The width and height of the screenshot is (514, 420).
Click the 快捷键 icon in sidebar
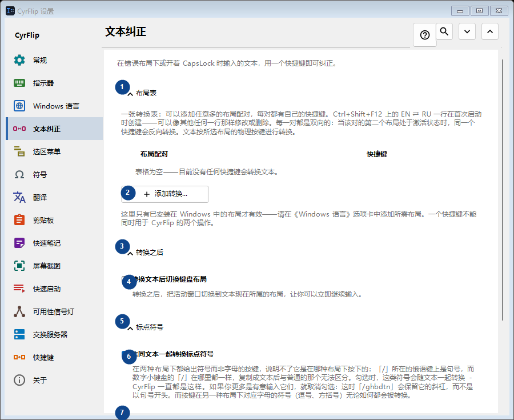coord(19,357)
